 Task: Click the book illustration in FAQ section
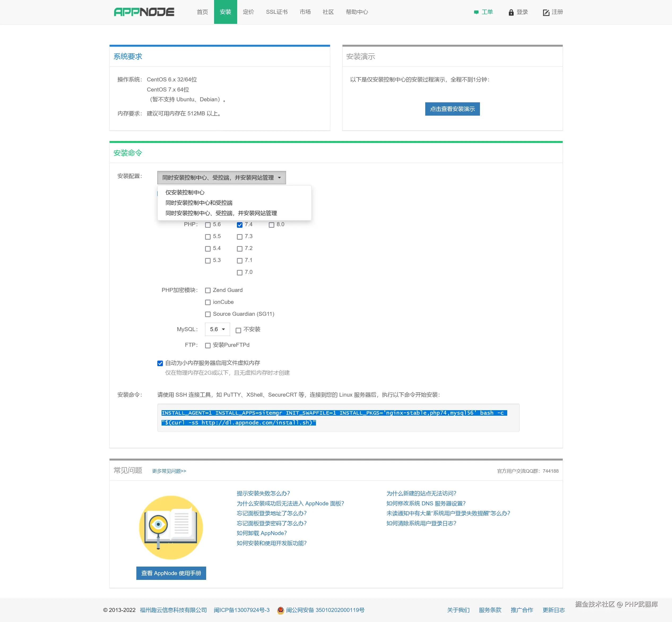[171, 527]
